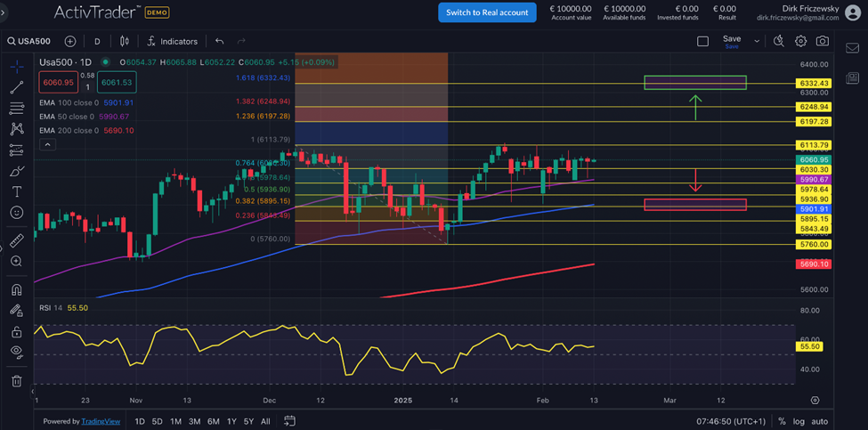Select the Text annotation tool

point(16,192)
